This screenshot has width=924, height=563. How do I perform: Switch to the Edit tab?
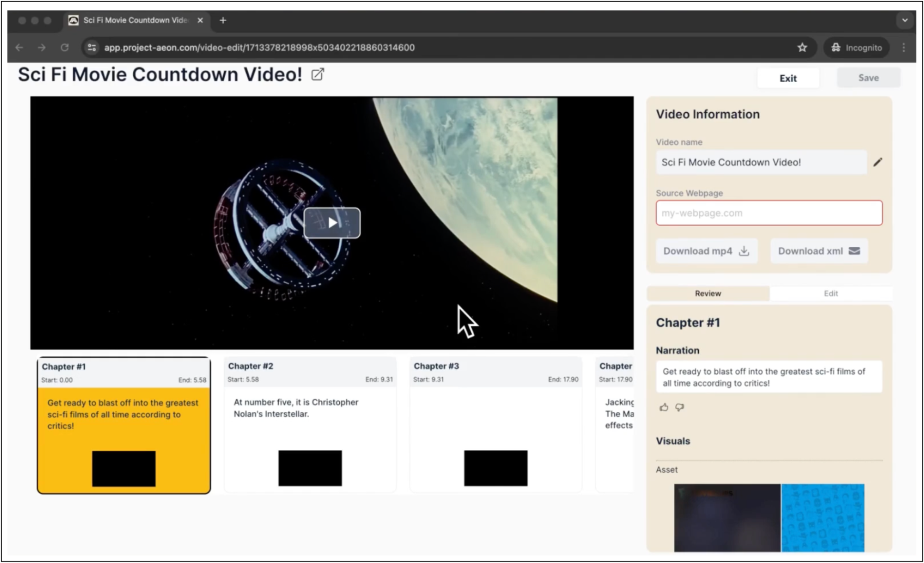click(x=830, y=294)
